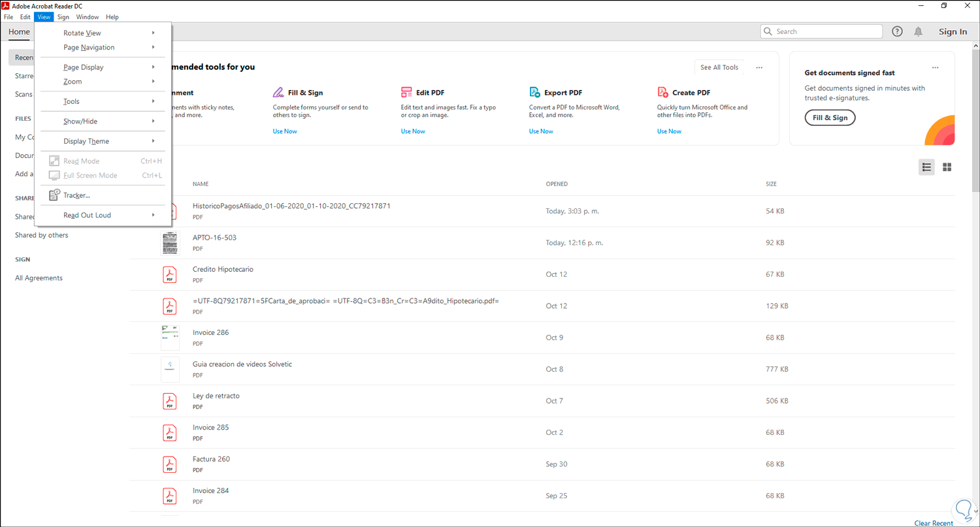Expand the Zoom submenu
Screen dimensions: 980x527
point(73,82)
